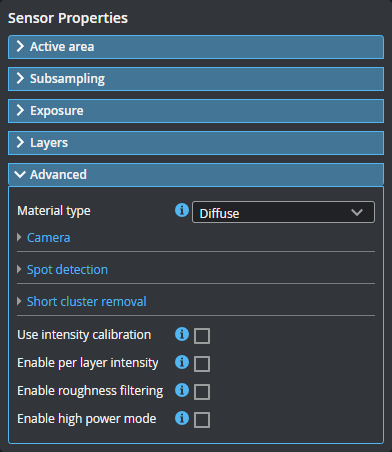392x452 pixels.
Task: Enable Use intensity calibration checkbox
Action: (202, 336)
